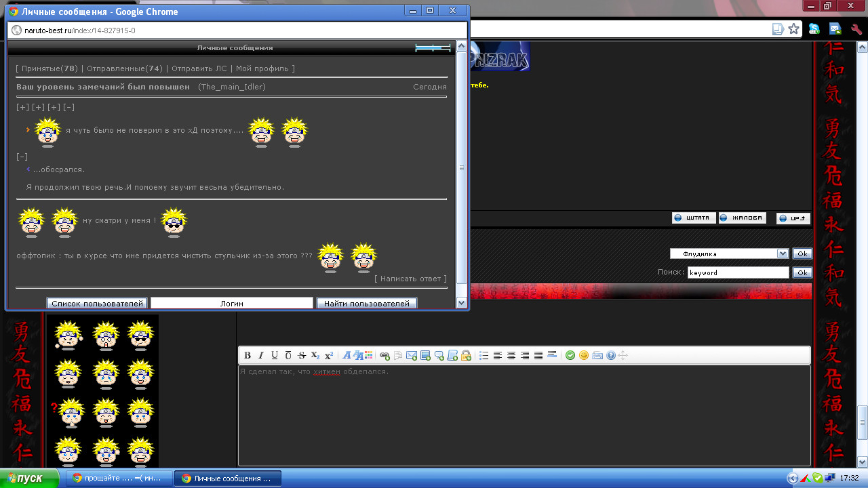
Task: Open the smiley face emoticon picker
Action: (584, 355)
